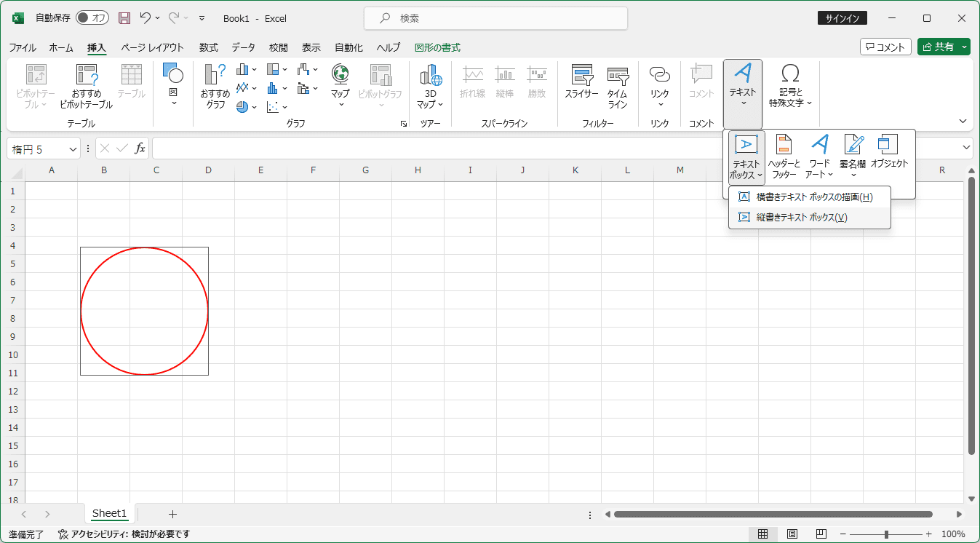980x543 pixels.
Task: Click the 共有 share button
Action: click(x=944, y=47)
